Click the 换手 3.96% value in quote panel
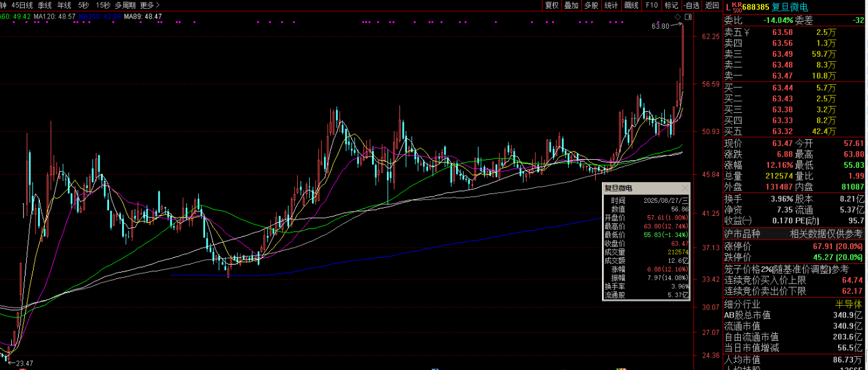This screenshot has width=868, height=370. click(782, 199)
